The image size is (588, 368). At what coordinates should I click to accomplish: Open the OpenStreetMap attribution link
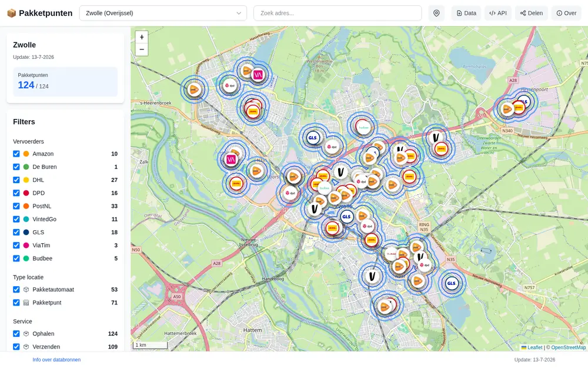(x=568, y=348)
